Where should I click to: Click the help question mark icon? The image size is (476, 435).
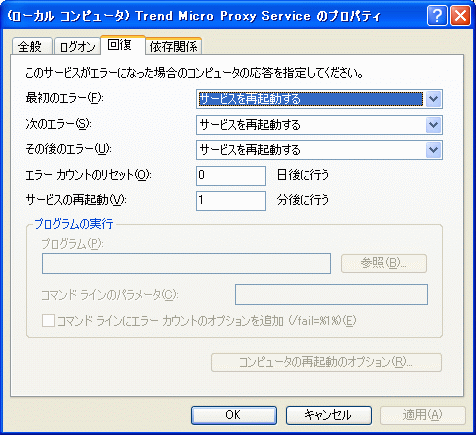click(x=437, y=15)
